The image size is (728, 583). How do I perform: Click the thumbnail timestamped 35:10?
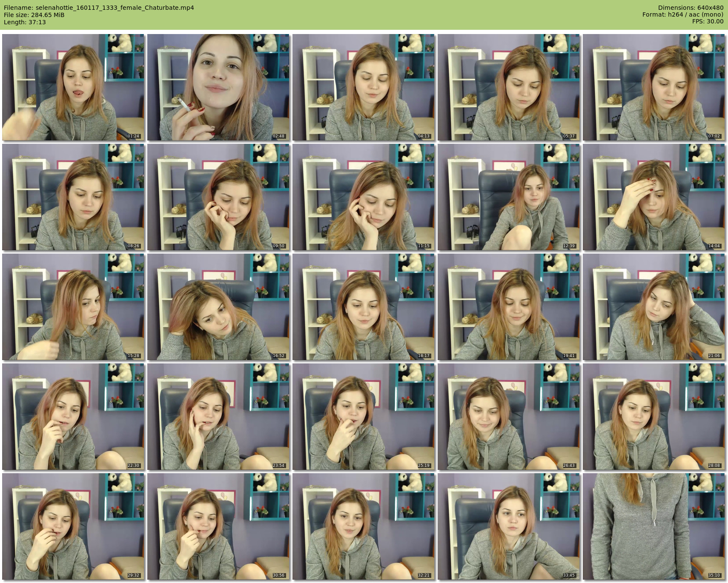pos(653,526)
